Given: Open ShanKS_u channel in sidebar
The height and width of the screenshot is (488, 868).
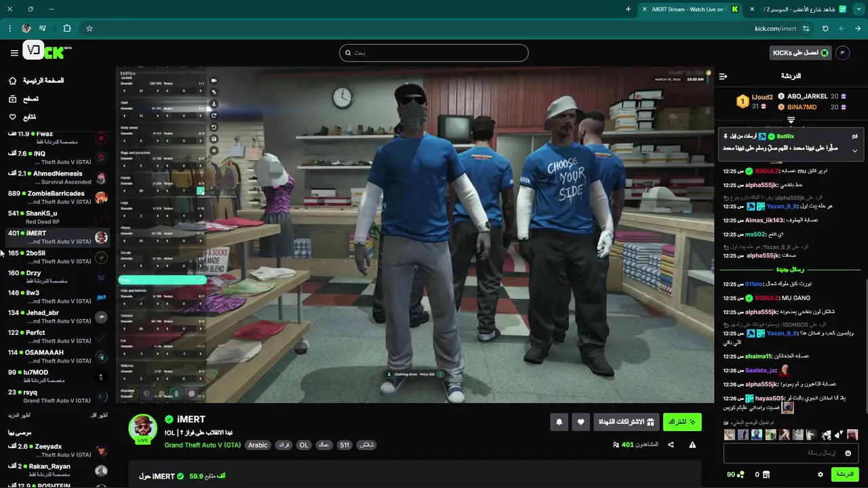Looking at the screenshot, I should [58, 217].
